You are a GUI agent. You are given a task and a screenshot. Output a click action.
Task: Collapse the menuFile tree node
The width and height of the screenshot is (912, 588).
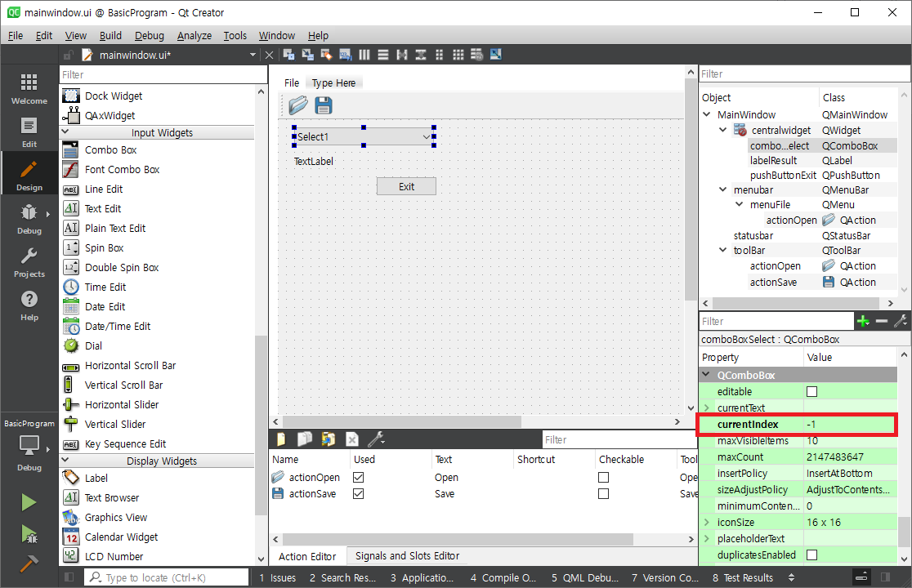click(x=740, y=204)
